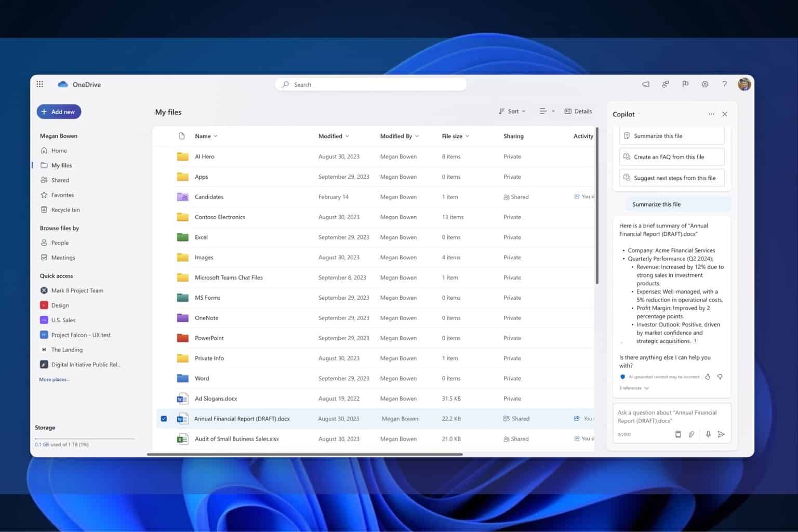Expand the Sort dropdown
Screen dimensions: 798x532
click(512, 111)
